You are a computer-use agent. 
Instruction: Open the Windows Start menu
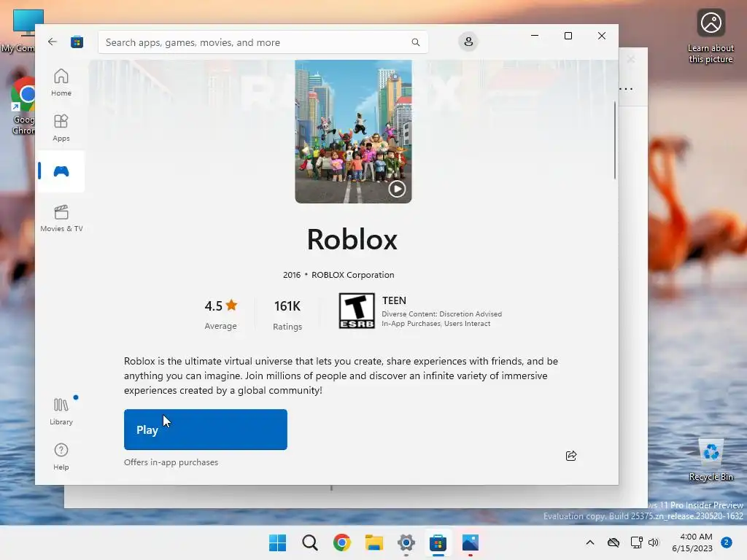click(x=278, y=542)
